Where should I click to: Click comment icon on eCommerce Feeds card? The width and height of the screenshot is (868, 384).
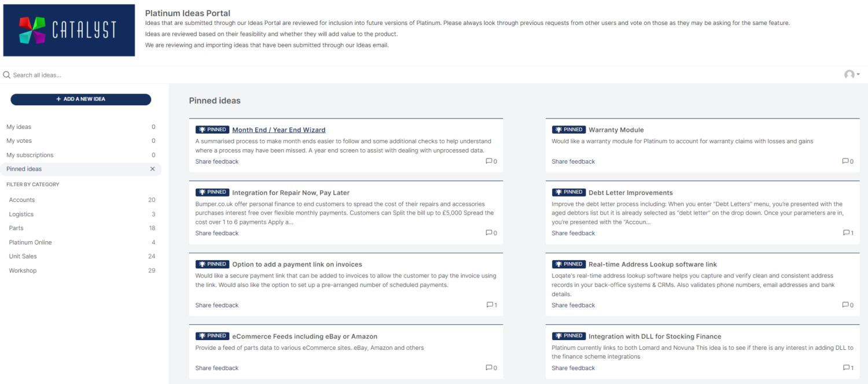(489, 368)
